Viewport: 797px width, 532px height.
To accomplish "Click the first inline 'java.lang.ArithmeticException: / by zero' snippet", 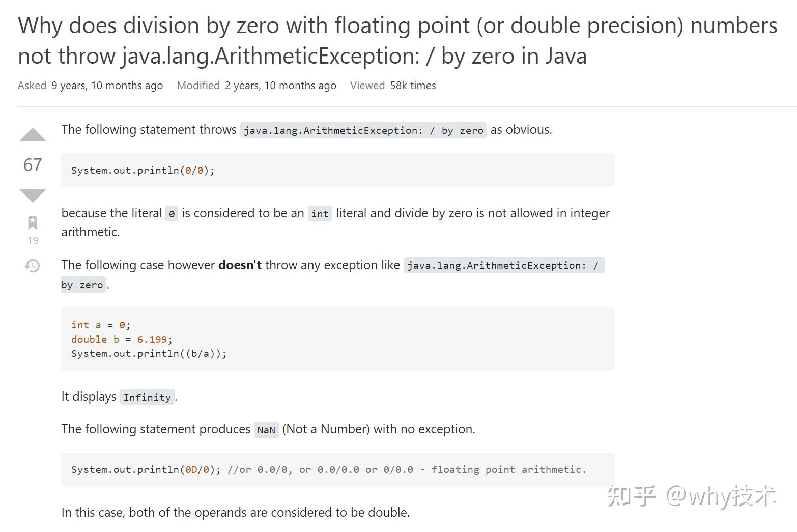I will click(363, 130).
